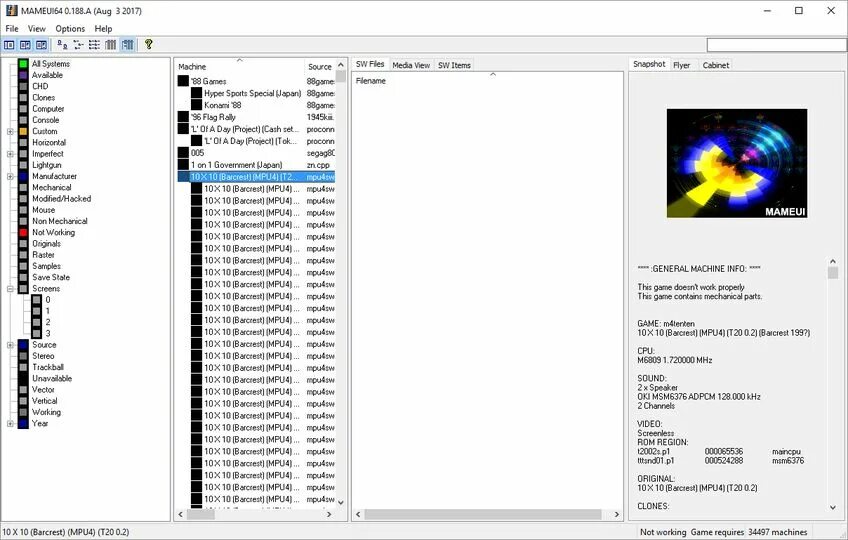848x540 pixels.
Task: Switch to list view
Action: tap(95, 45)
